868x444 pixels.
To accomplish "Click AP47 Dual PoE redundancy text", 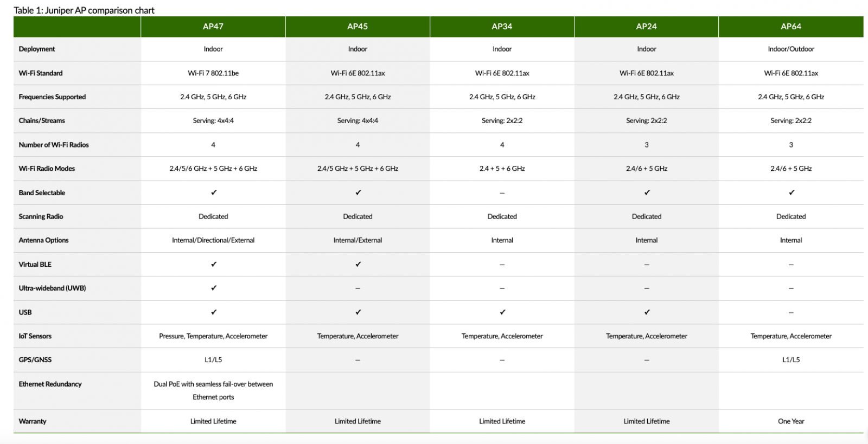I will click(213, 390).
